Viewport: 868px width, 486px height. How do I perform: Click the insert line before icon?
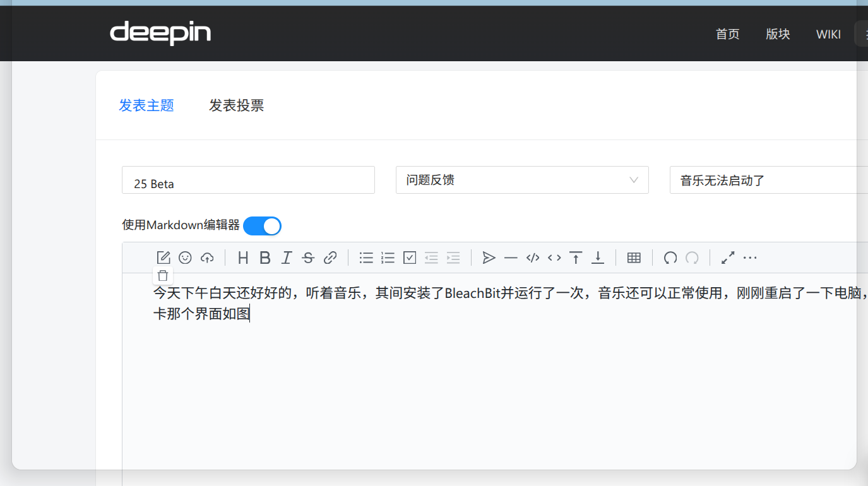576,258
